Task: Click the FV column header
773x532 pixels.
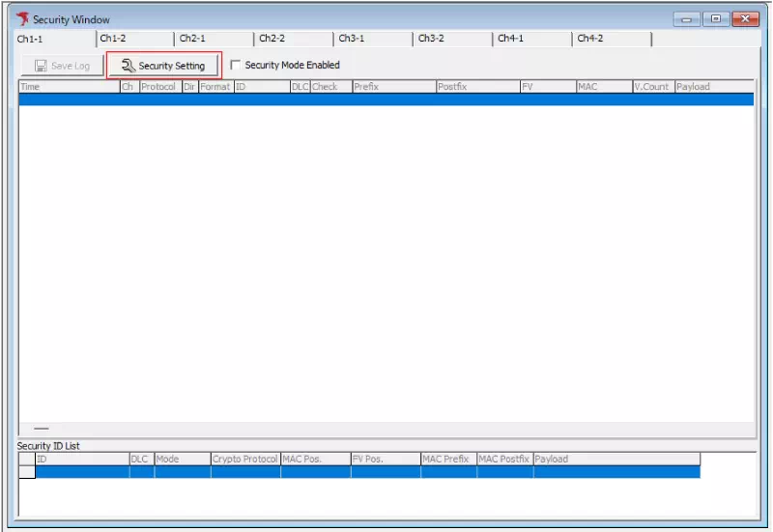Action: coord(548,87)
